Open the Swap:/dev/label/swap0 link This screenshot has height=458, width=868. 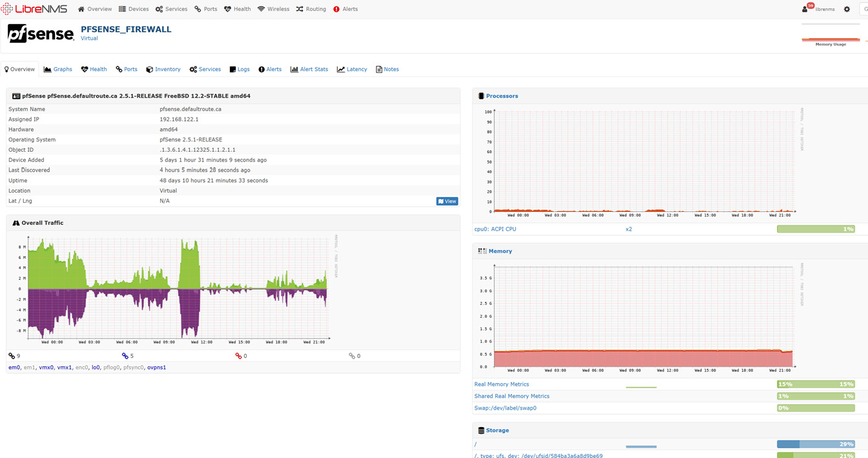click(x=506, y=408)
